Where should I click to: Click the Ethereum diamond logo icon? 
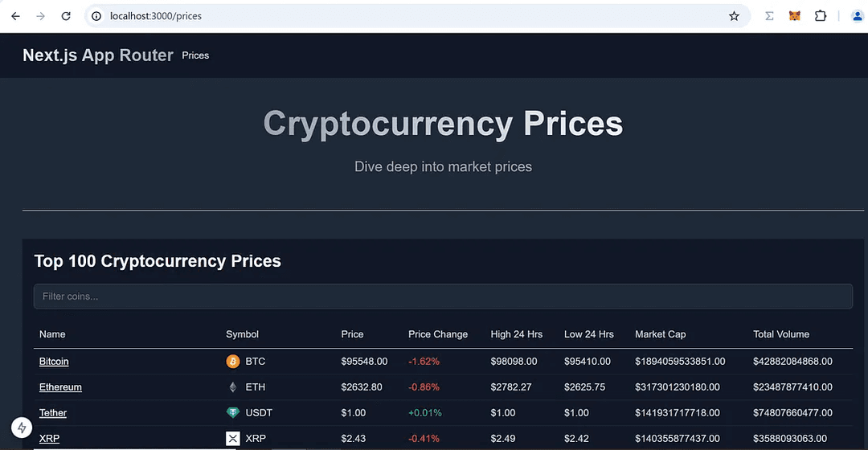click(233, 387)
